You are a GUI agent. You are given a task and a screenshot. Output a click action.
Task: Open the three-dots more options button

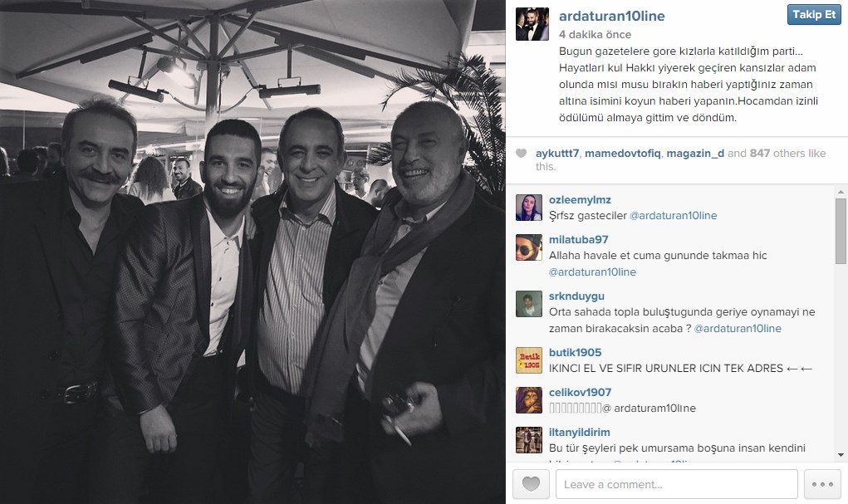tap(822, 484)
